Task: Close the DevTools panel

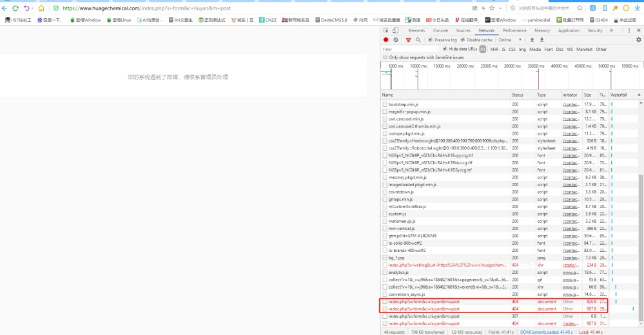Action: tap(639, 30)
